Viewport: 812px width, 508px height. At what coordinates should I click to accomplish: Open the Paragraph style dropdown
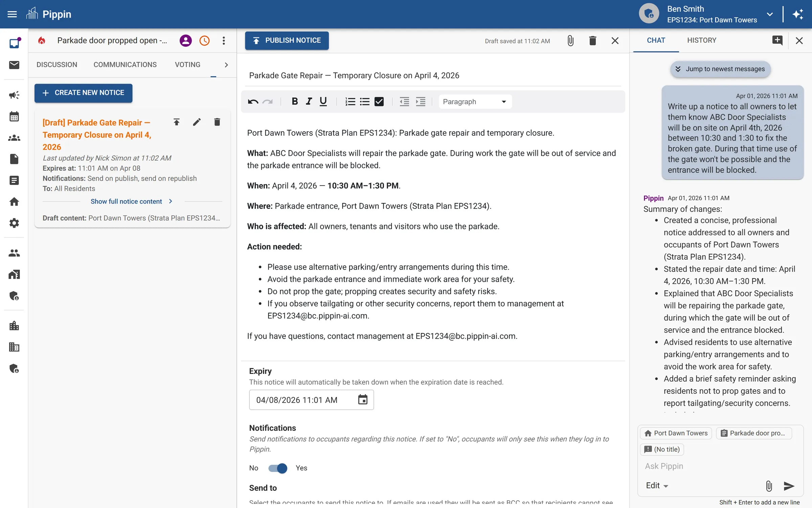[x=475, y=102]
